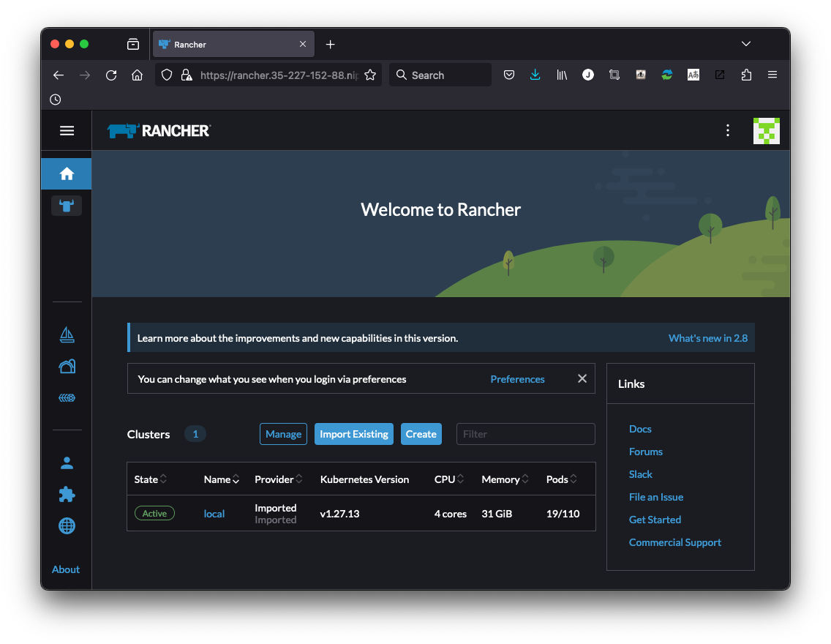Viewport: 831px width, 644px height.
Task: Switch to the Rancher browser tab
Action: click(233, 44)
